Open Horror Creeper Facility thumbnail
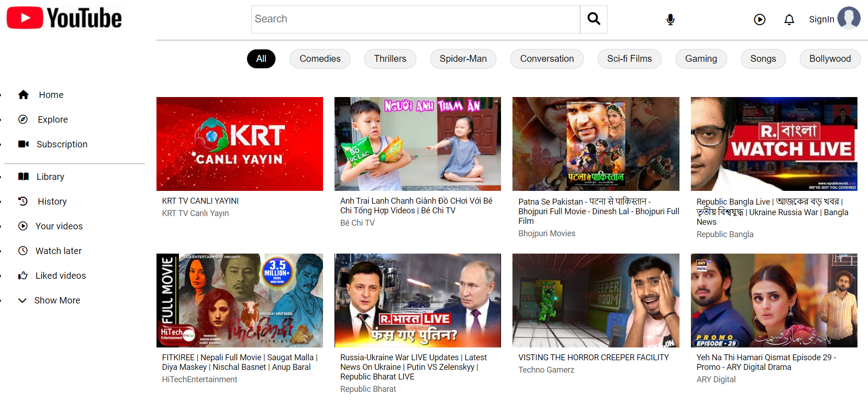 pyautogui.click(x=596, y=300)
